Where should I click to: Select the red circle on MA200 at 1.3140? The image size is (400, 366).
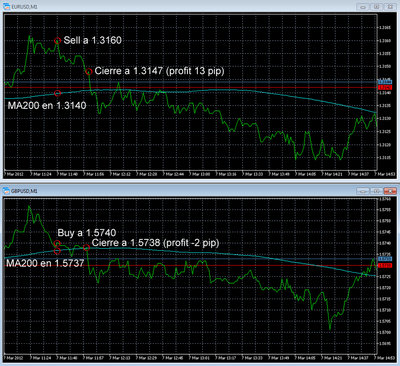(x=57, y=93)
